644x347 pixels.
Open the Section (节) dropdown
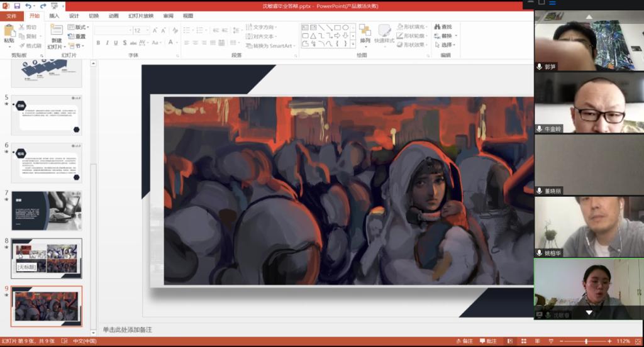[x=77, y=46]
